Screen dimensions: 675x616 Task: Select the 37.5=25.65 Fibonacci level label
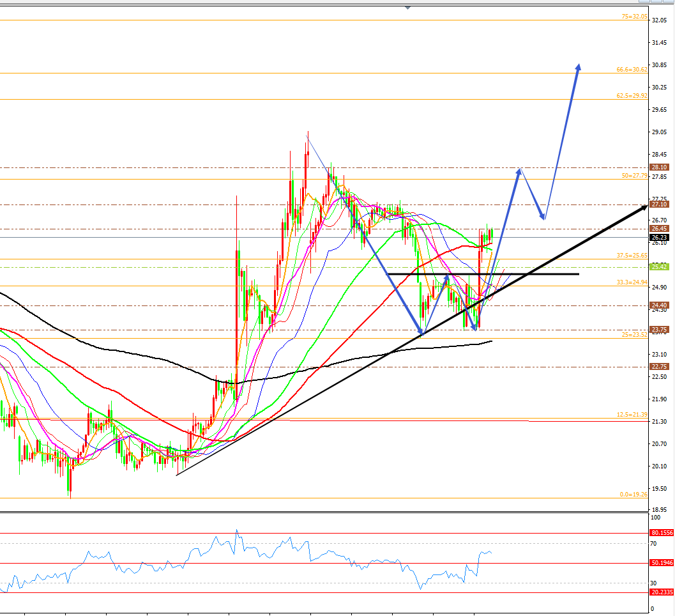coord(632,256)
